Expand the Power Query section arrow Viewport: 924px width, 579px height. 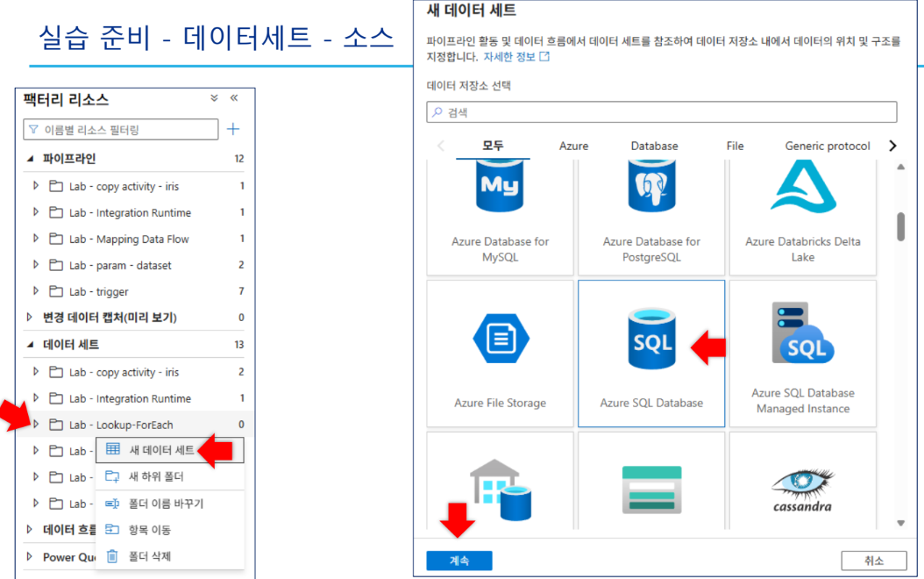pos(29,556)
